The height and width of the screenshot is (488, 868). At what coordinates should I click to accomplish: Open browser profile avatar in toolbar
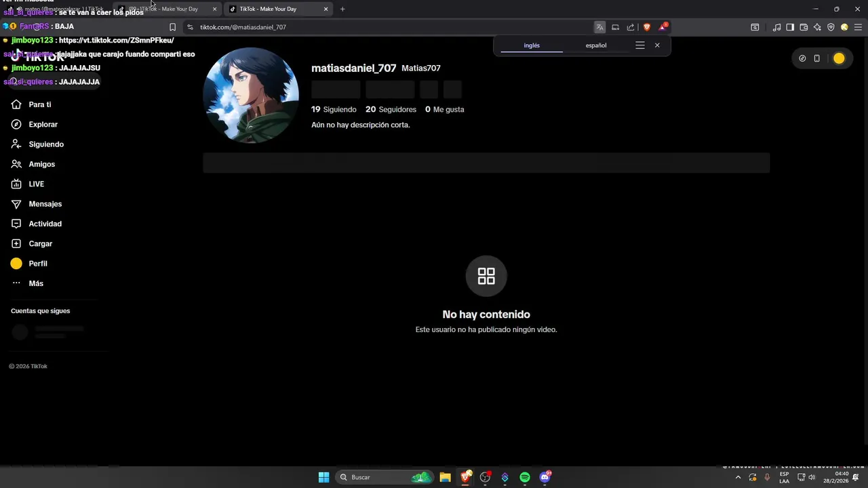pos(844,27)
